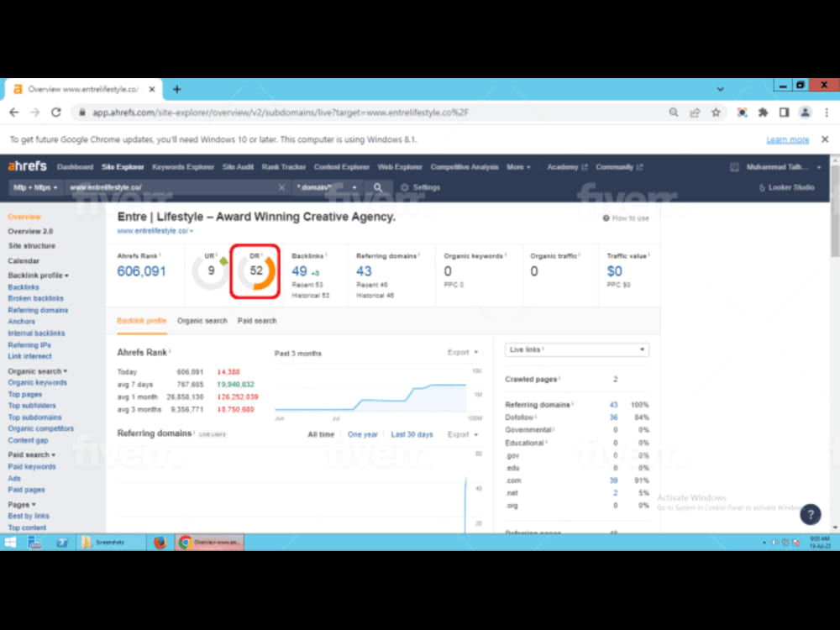
Task: Collapse the Organic search sidebar section
Action: click(38, 371)
